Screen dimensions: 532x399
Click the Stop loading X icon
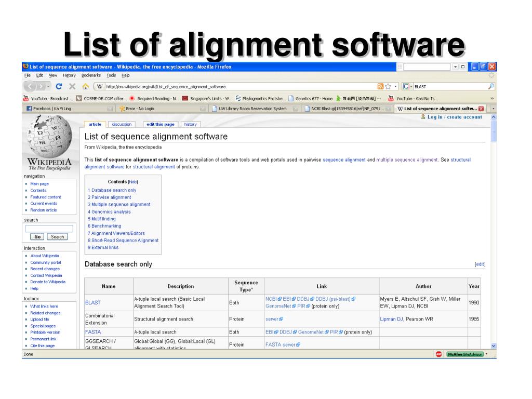coord(72,87)
